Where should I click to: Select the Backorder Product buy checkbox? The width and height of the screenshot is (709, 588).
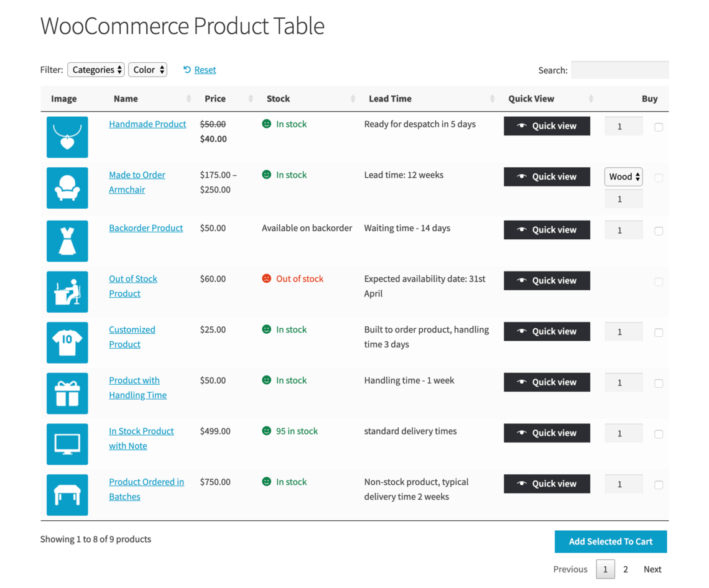click(x=659, y=230)
